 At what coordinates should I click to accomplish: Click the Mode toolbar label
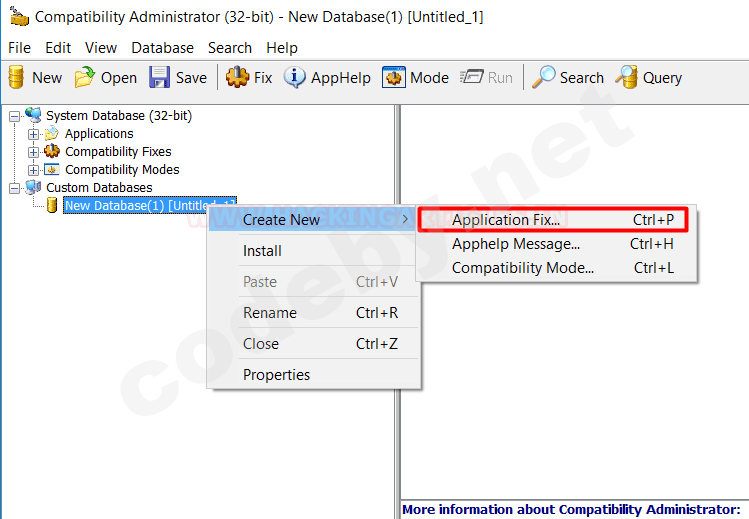point(429,77)
